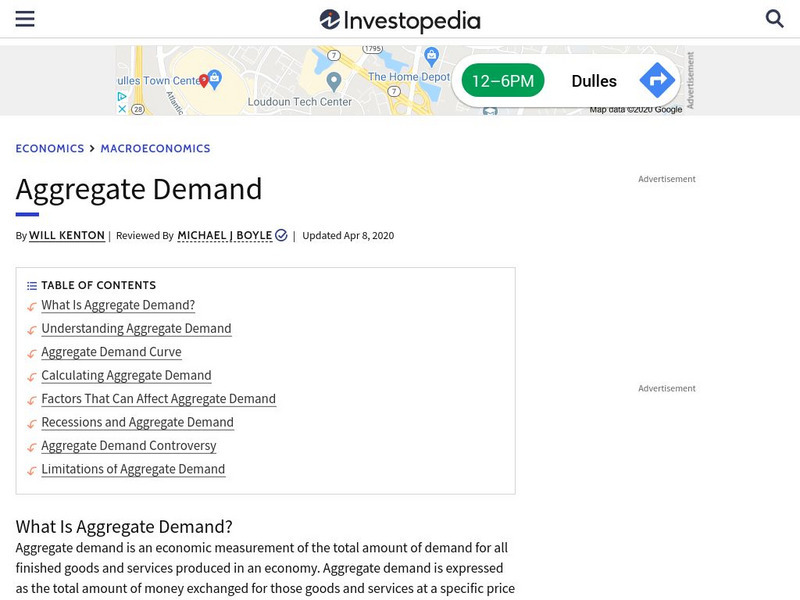Image resolution: width=800 pixels, height=600 pixels.
Task: Jump to Limitations of Aggregate Demand section
Action: pos(135,469)
